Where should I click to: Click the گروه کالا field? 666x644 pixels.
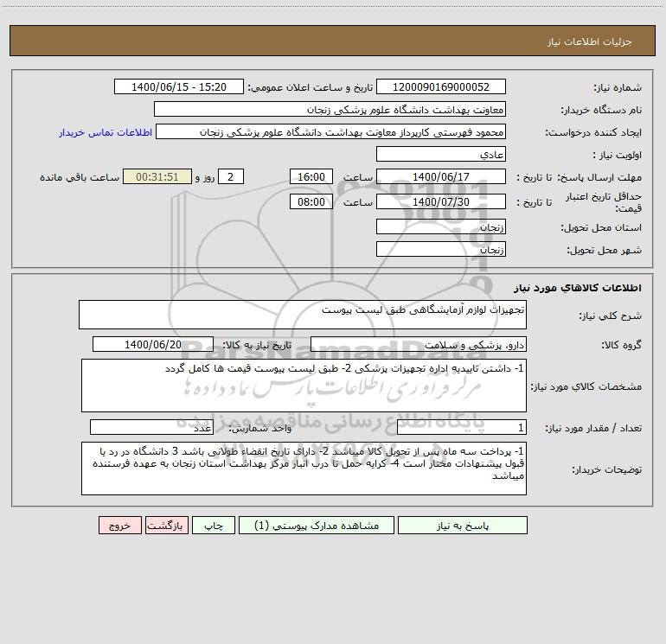pos(419,344)
